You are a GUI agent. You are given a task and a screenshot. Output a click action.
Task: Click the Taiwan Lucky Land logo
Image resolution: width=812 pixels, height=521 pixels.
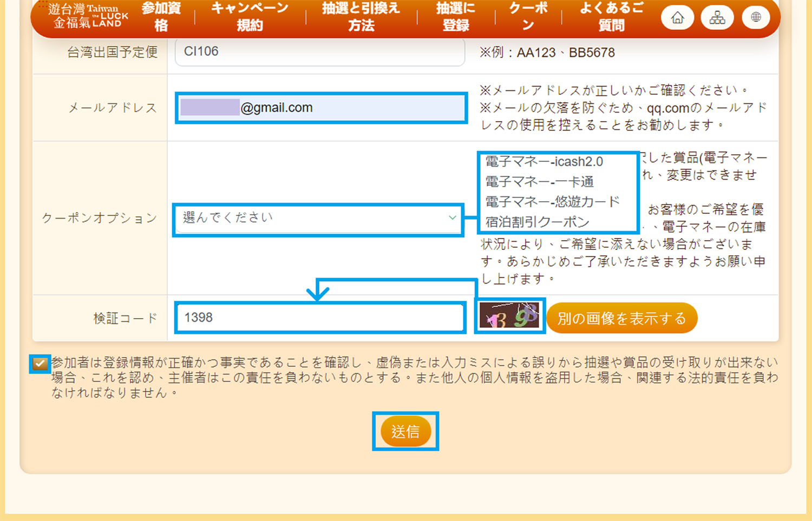pos(87,16)
